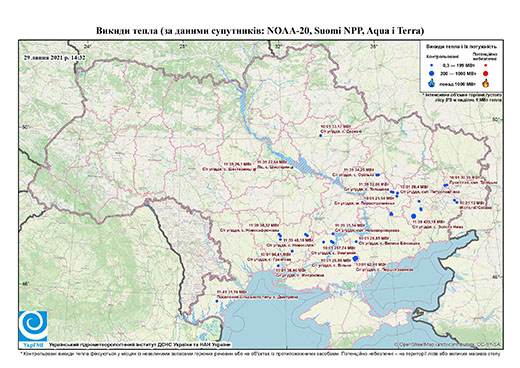Click the 0,3 — 199 МВт legend label
This screenshot has height=368, width=520.
pyautogui.click(x=458, y=66)
